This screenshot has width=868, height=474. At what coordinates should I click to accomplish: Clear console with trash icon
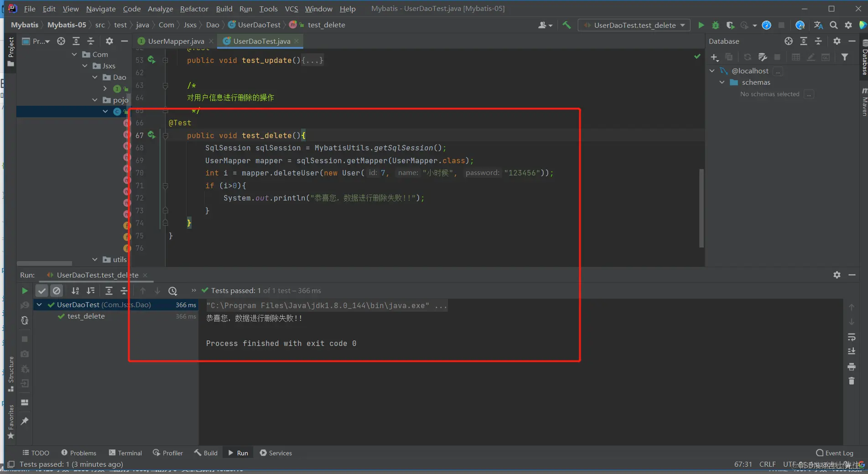[x=851, y=381]
